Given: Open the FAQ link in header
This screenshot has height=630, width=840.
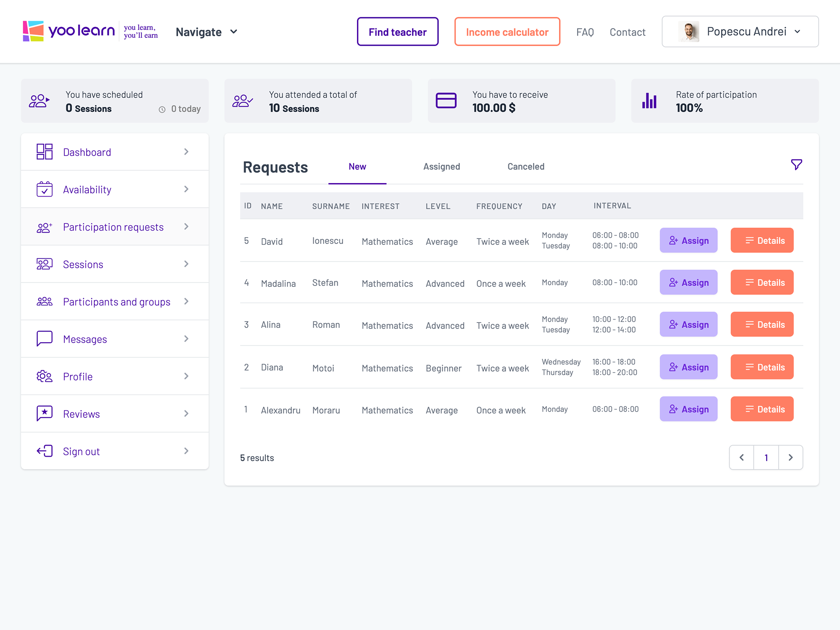Looking at the screenshot, I should tap(585, 32).
